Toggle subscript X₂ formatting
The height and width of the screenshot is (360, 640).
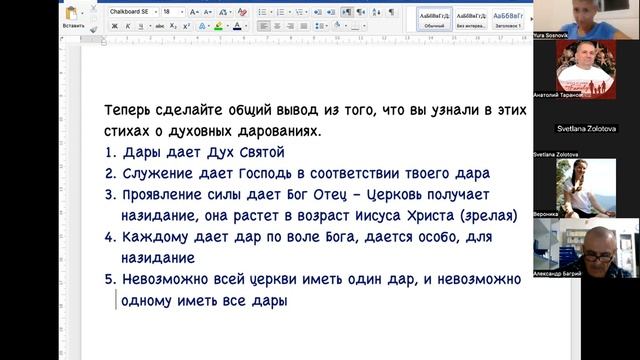click(x=173, y=26)
